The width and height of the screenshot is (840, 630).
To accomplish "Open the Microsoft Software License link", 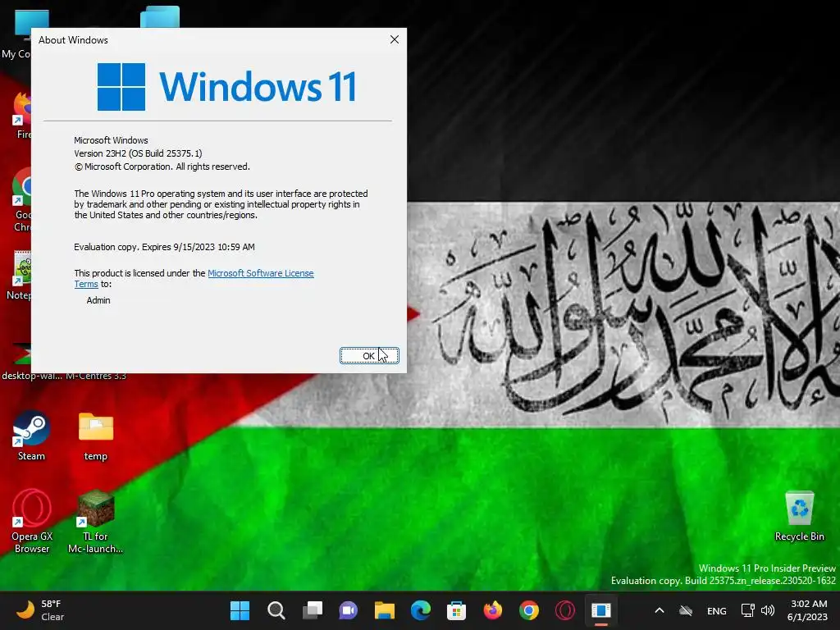I will [260, 273].
